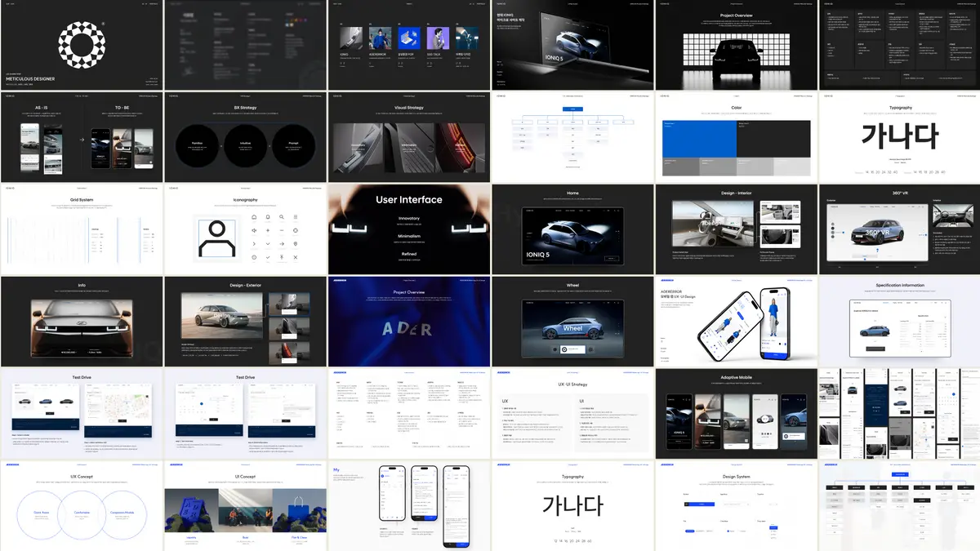Click the location pin icon in Iconography slide

coord(296,244)
